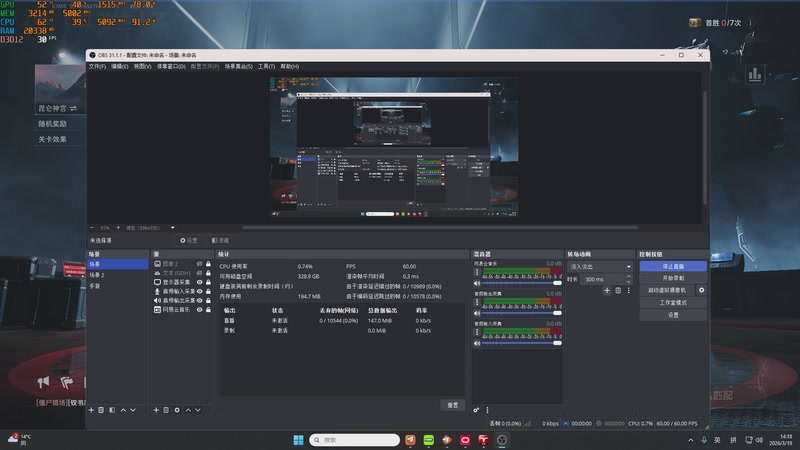Open source properties gear in sources toolbar
800x450 pixels.
177,410
